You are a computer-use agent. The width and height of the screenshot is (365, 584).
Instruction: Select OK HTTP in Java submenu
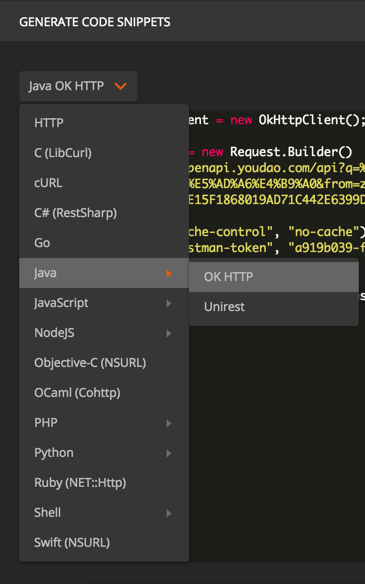(x=274, y=277)
